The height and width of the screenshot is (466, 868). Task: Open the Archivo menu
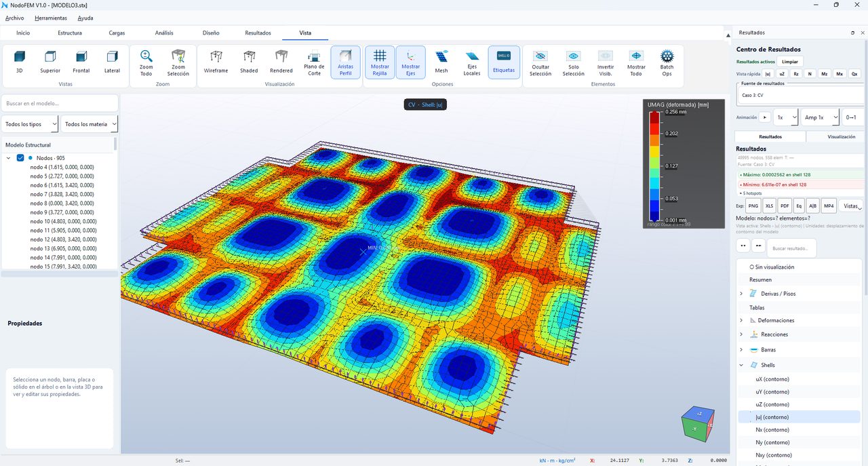[15, 18]
